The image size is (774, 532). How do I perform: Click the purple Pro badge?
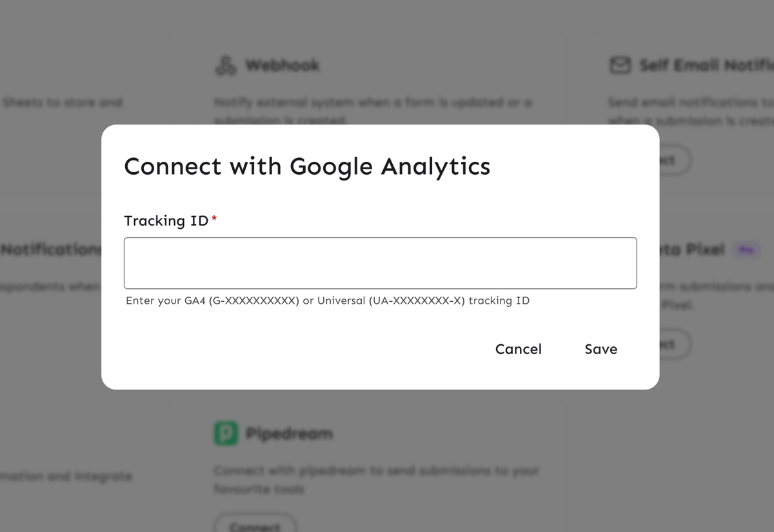(746, 250)
